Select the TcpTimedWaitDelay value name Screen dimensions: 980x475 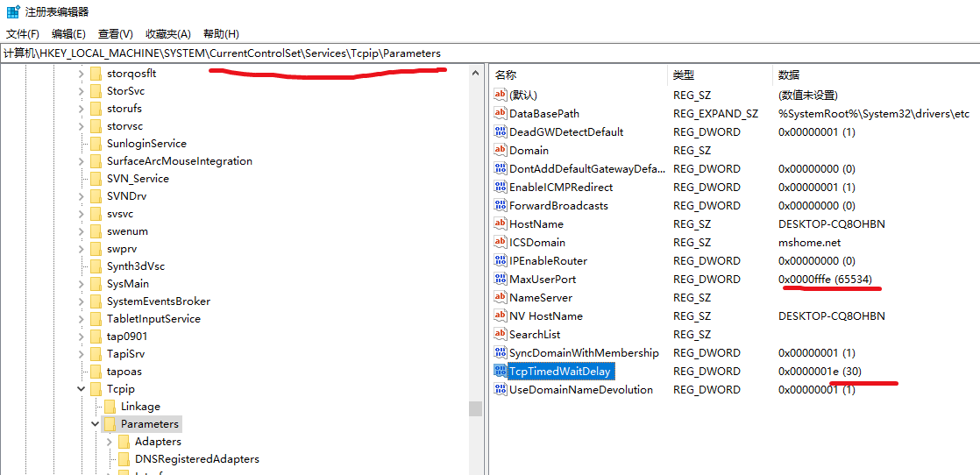click(x=562, y=372)
